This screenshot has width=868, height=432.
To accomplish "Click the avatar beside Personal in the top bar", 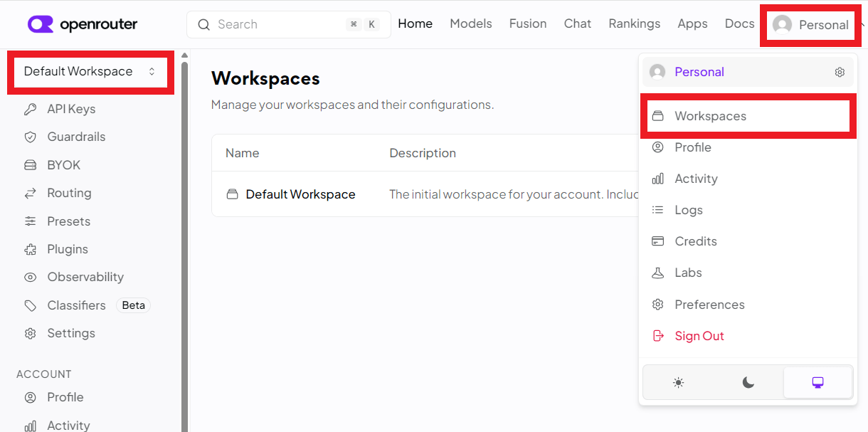I will point(783,25).
